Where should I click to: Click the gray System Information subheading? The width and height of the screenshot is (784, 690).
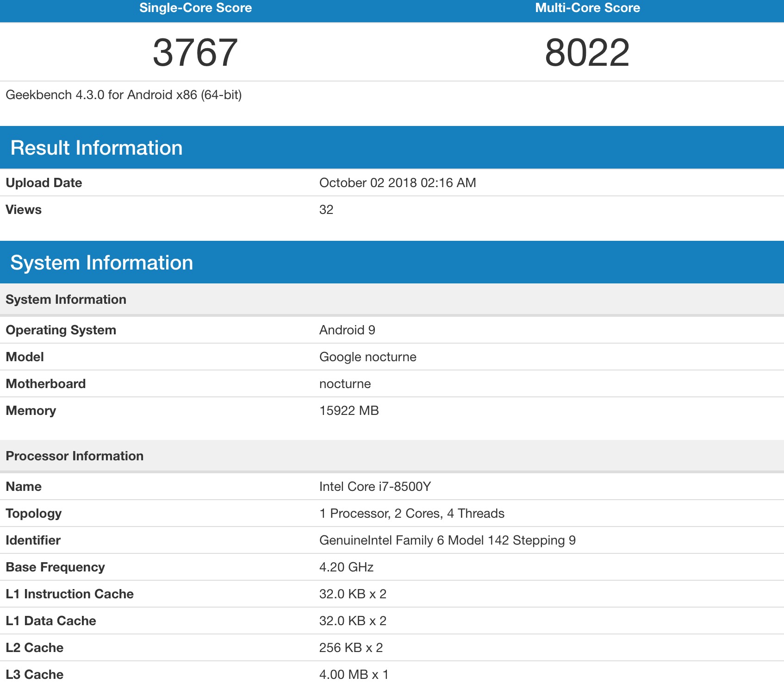pyautogui.click(x=66, y=300)
